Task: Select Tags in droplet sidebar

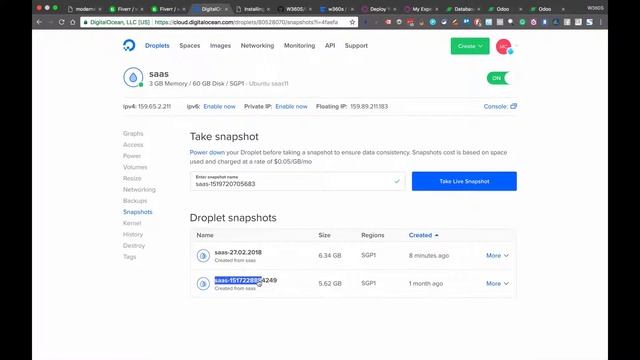Action: point(130,257)
